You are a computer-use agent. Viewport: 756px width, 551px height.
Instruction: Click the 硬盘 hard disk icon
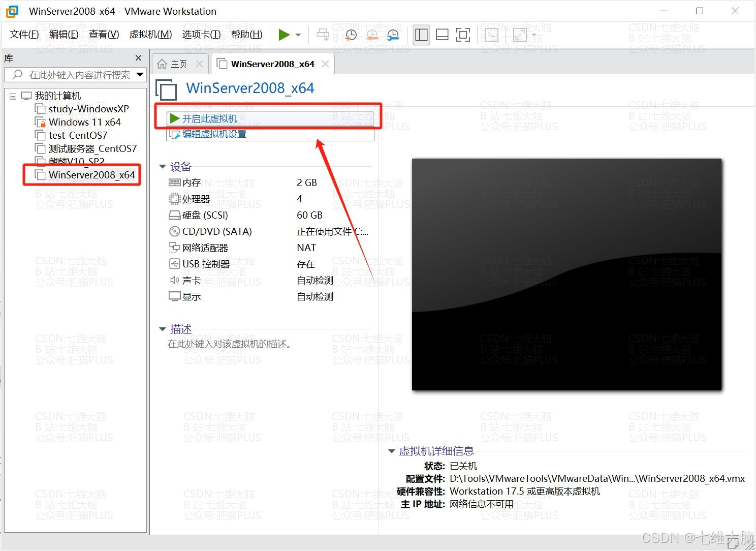coord(174,215)
